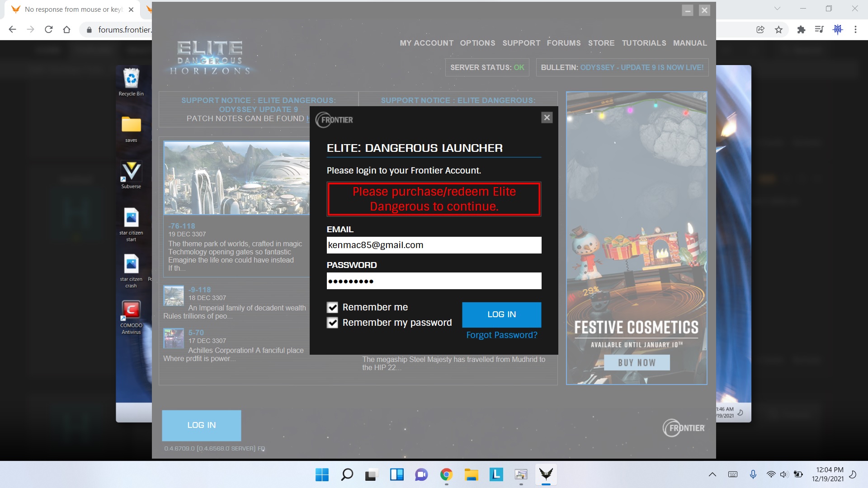
Task: Open the Chrome extensions puzzle icon
Action: click(x=801, y=29)
